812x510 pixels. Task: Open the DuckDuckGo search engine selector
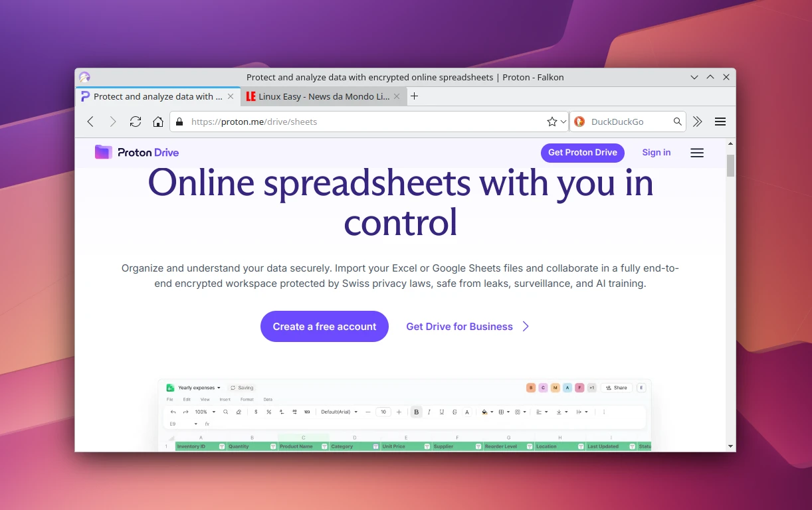tap(579, 122)
